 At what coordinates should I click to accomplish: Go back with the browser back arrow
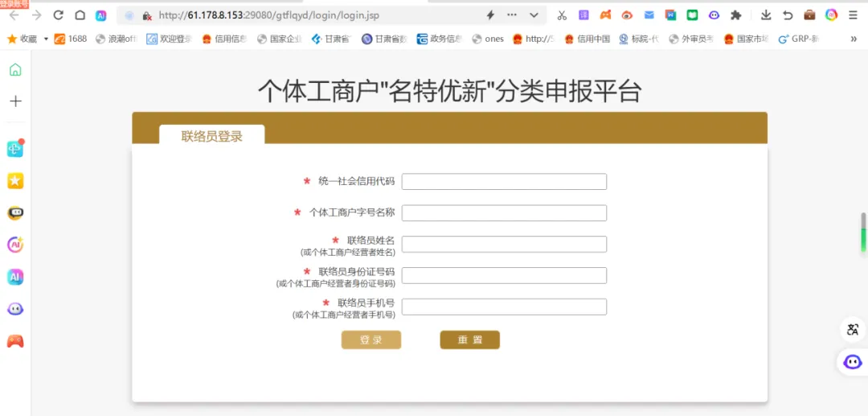click(x=14, y=15)
